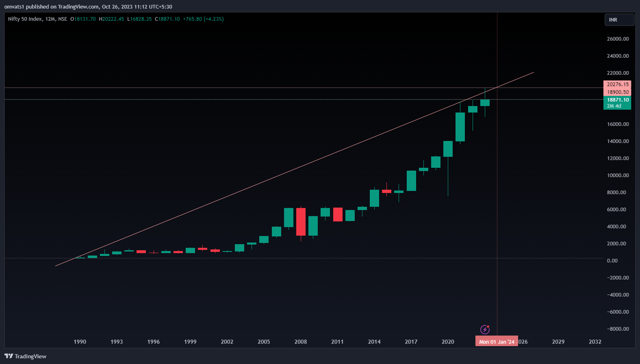Click the 16000.00 price scale label

pyautogui.click(x=618, y=124)
